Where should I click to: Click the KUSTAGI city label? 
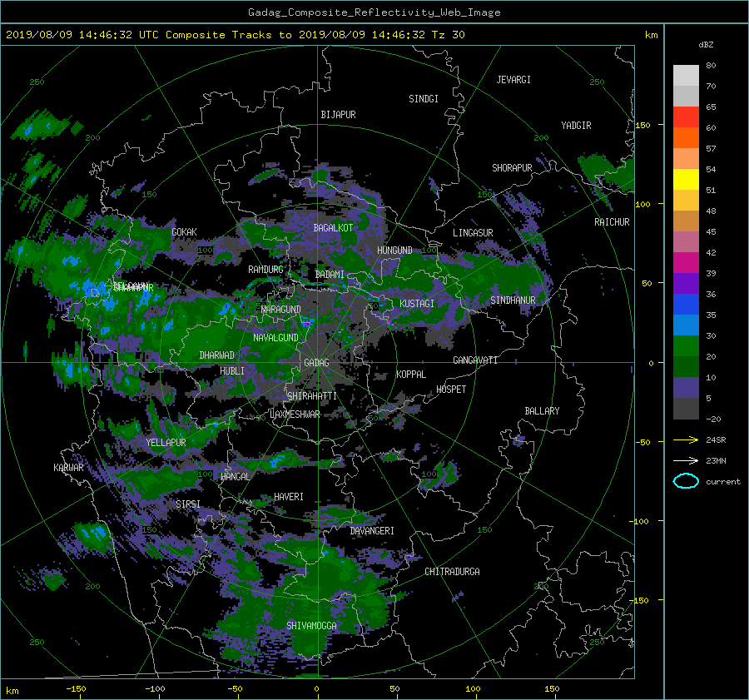pyautogui.click(x=417, y=304)
